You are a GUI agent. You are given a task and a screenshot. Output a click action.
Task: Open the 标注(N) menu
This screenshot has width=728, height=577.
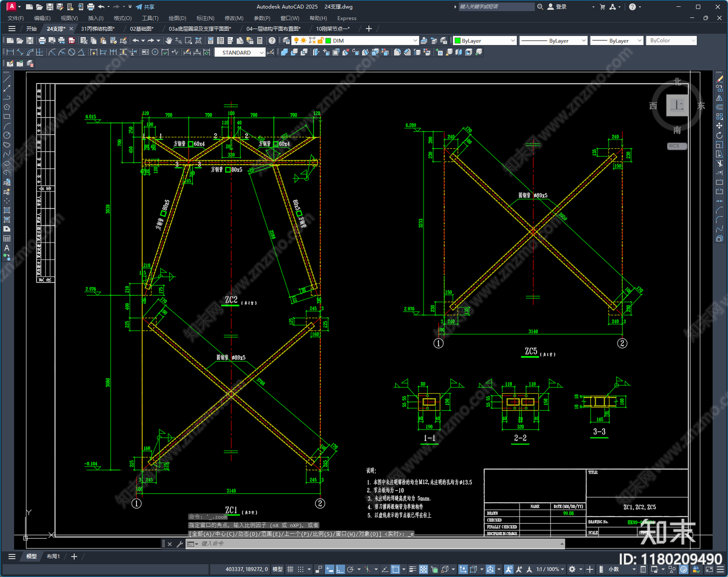pos(205,18)
